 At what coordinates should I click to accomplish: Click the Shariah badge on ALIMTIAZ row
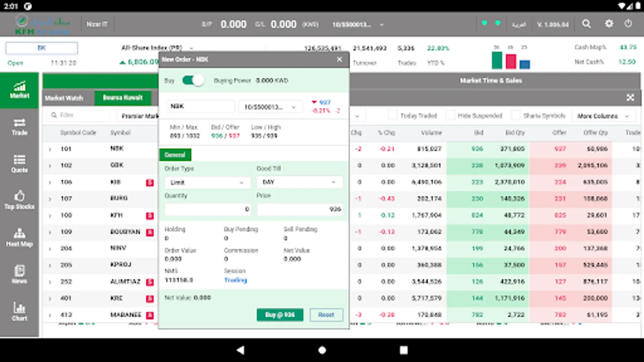click(150, 282)
